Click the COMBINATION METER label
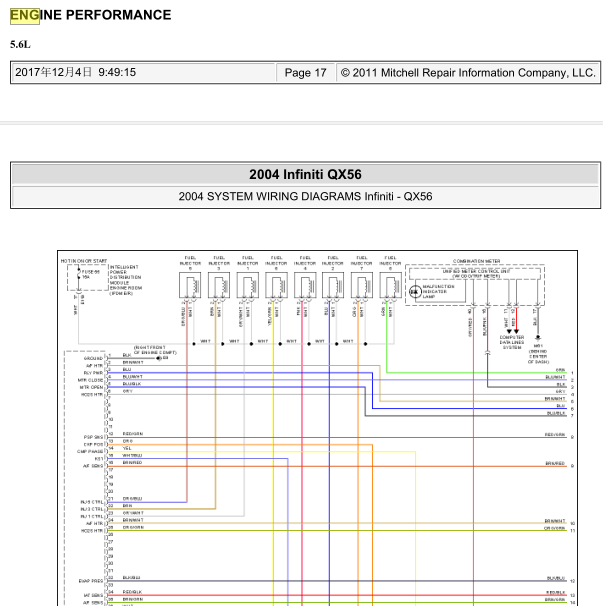Image resolution: width=603 pixels, height=606 pixels. coord(476,261)
